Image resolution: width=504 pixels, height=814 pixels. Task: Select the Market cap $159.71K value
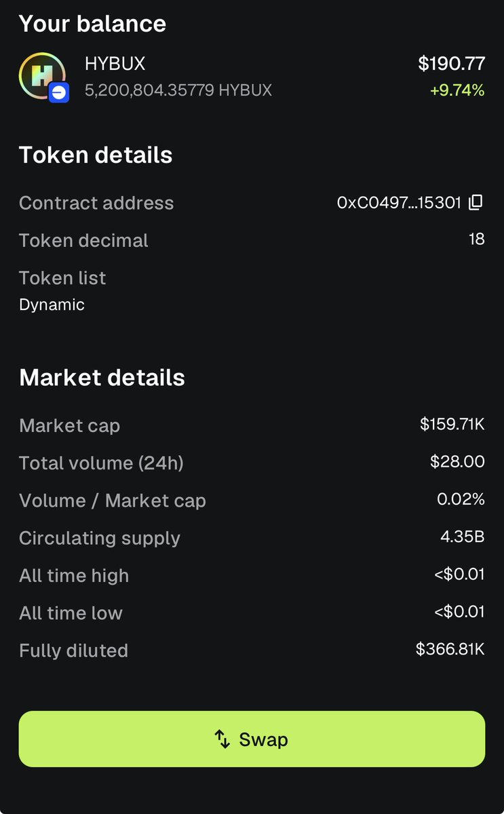(452, 425)
